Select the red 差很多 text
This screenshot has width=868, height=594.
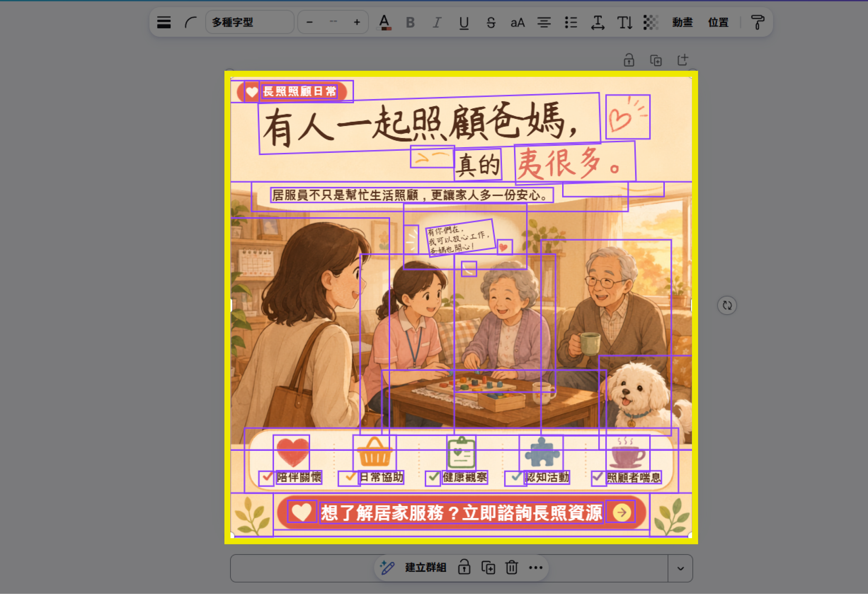(575, 163)
